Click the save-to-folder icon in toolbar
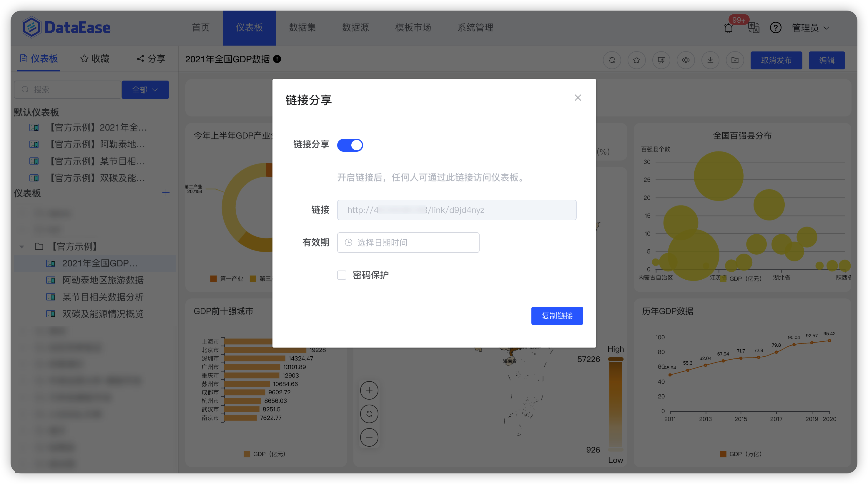Viewport: 868px width, 484px height. (x=735, y=60)
